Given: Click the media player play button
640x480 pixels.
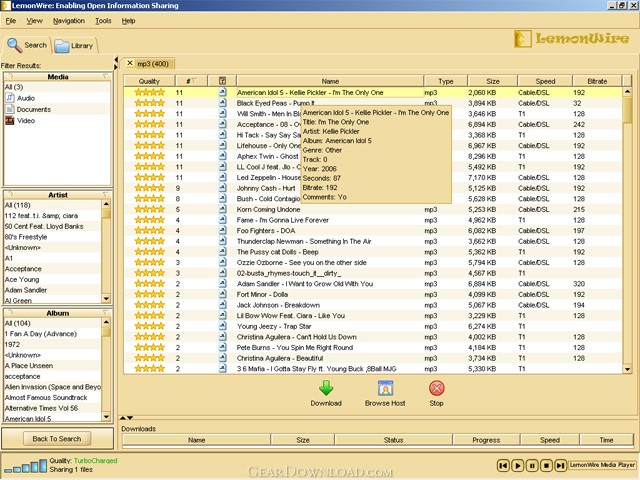Looking at the screenshot, I should 518,465.
